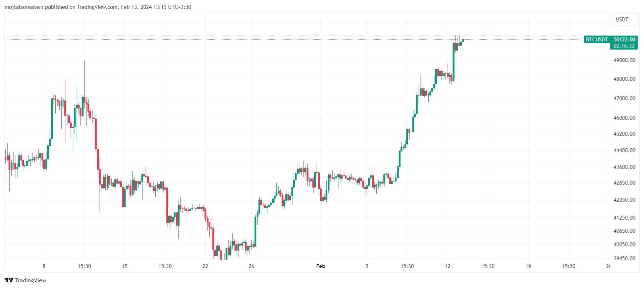
Task: Select the 45200.00 price scale mark
Action: tap(624, 134)
